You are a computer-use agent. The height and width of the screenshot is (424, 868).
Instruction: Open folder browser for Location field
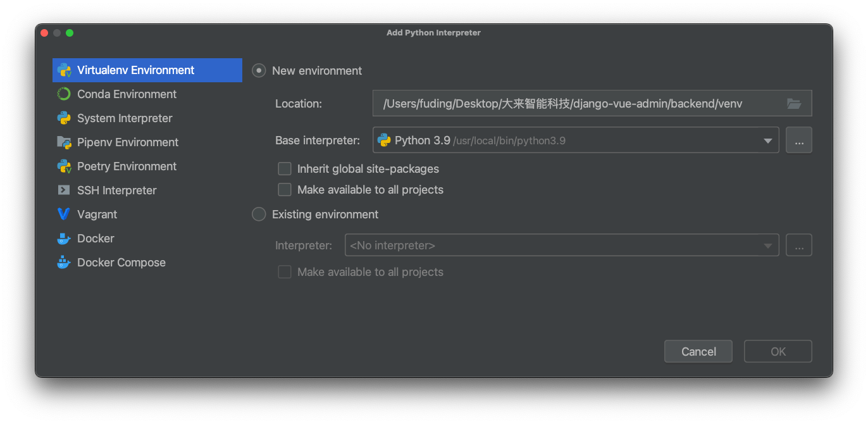coord(794,104)
